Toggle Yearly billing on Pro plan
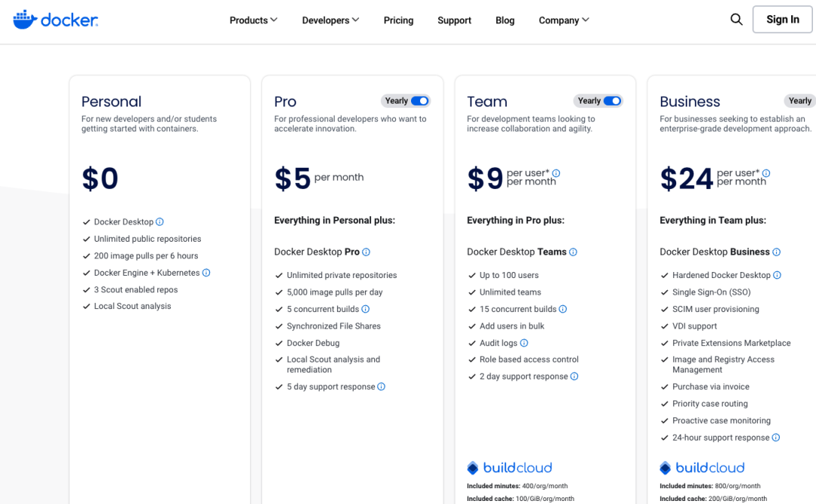 pyautogui.click(x=419, y=100)
